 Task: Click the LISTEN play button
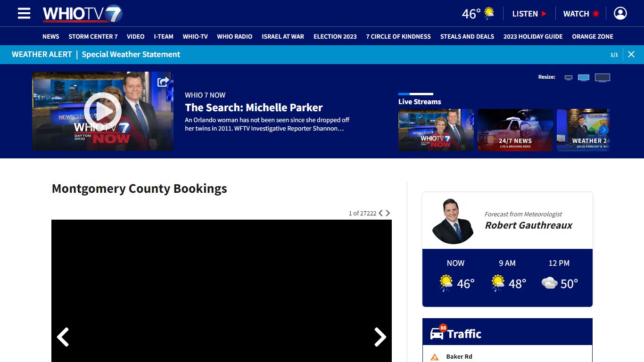529,14
